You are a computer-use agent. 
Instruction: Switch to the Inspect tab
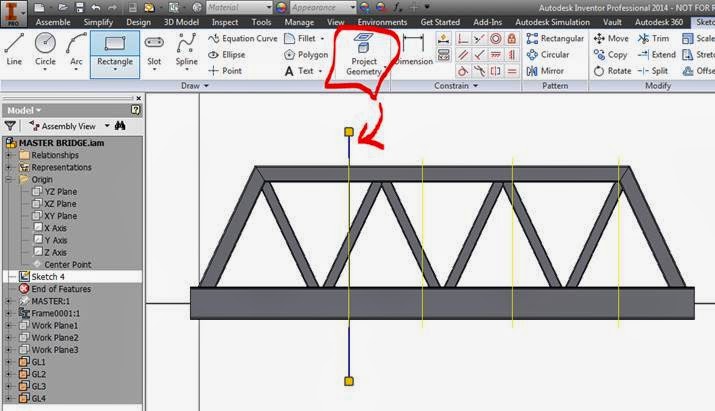point(225,22)
